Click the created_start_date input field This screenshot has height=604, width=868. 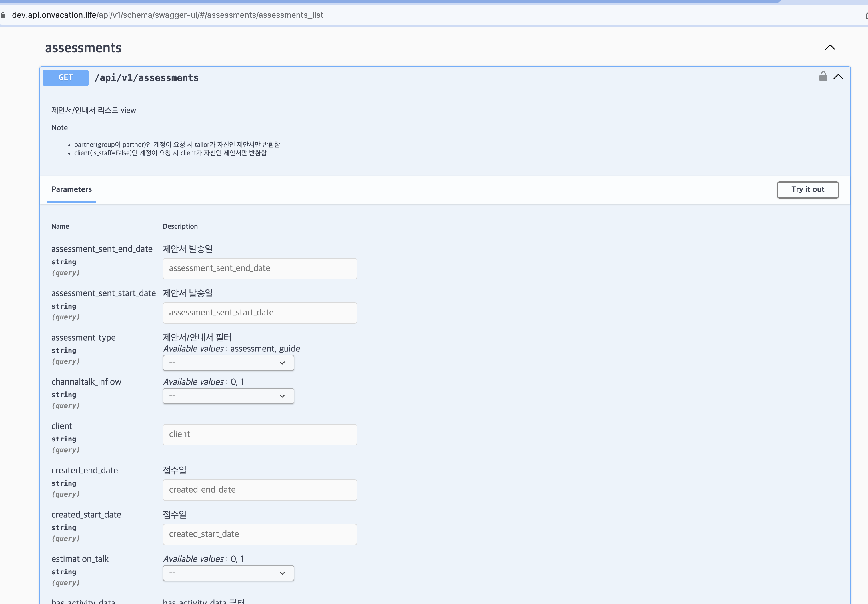click(260, 534)
